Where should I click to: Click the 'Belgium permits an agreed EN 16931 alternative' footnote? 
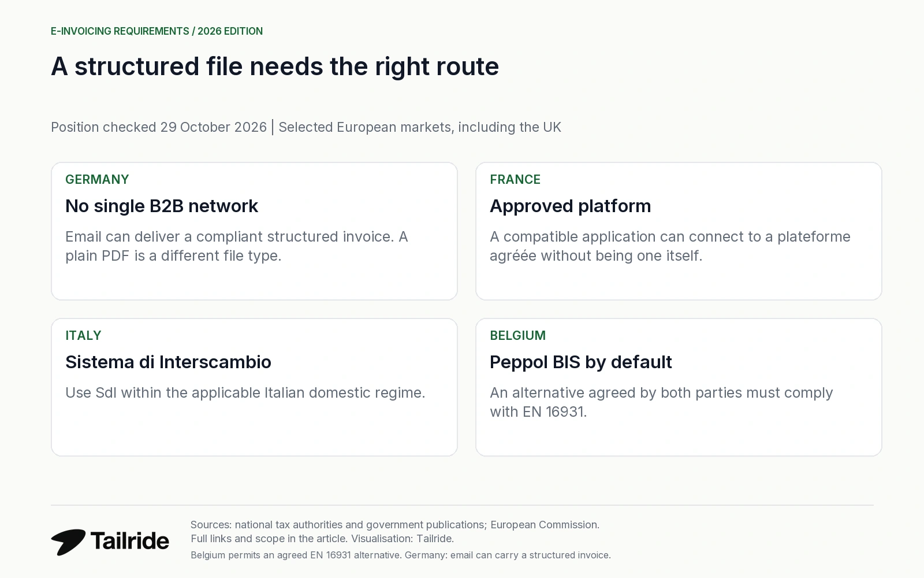[401, 555]
